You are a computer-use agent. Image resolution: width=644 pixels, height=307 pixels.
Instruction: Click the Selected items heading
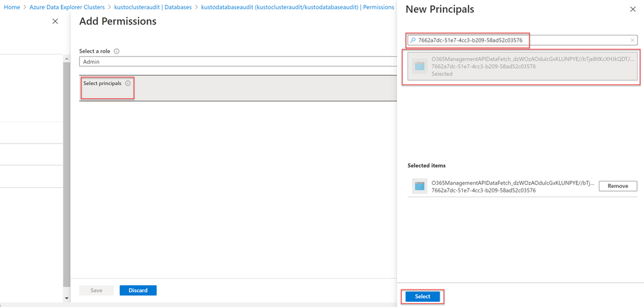click(x=426, y=165)
